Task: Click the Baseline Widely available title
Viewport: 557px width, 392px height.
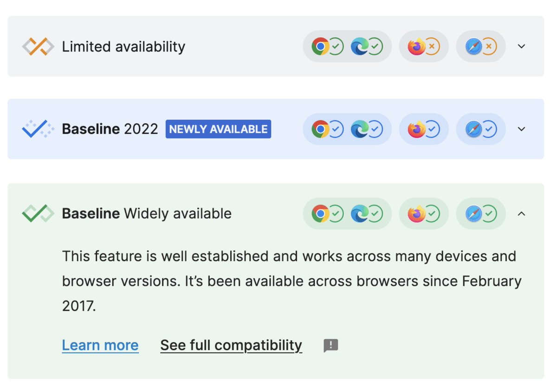Action: point(147,213)
